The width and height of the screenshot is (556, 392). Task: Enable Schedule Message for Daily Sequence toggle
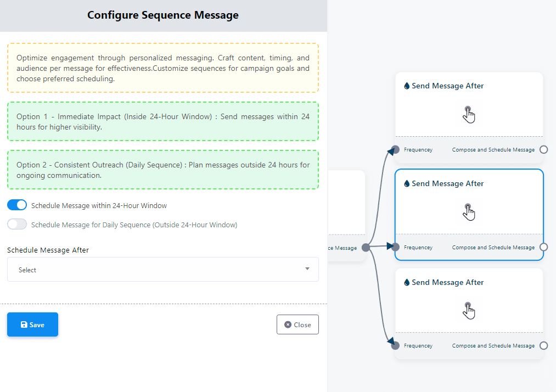(x=17, y=225)
